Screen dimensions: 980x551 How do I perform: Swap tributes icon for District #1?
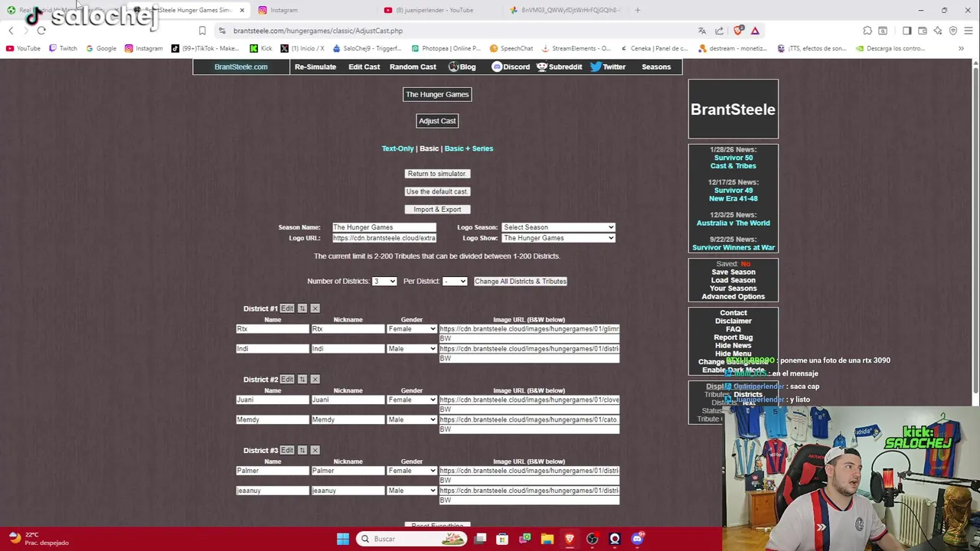coord(302,308)
